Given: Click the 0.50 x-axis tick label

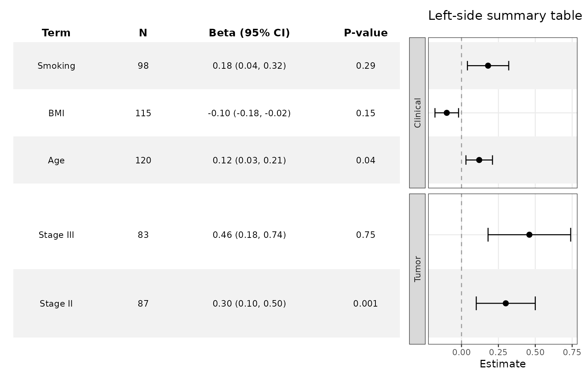Looking at the screenshot, I should tap(535, 352).
